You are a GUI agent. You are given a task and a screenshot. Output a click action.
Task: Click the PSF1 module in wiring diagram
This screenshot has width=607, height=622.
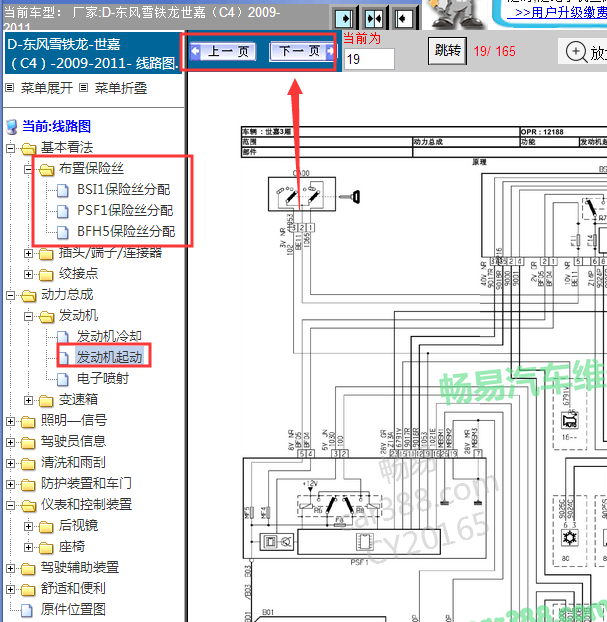(365, 508)
